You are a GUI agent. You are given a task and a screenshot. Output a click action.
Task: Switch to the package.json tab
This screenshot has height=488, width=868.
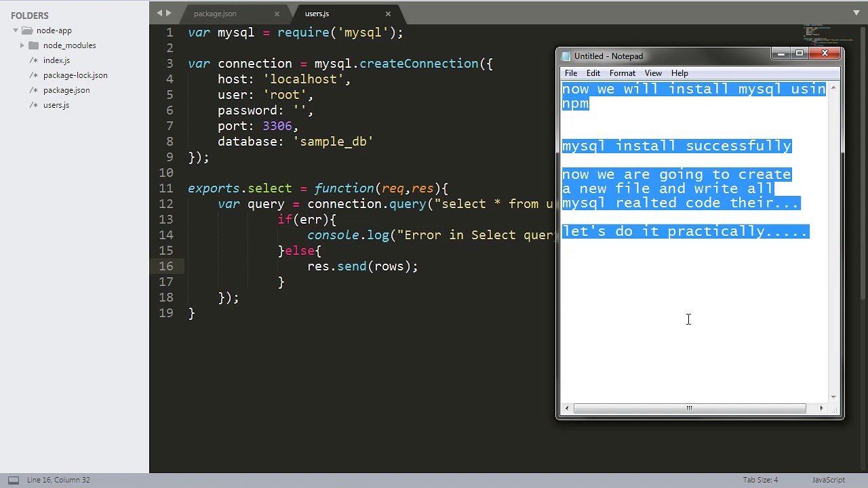[215, 14]
